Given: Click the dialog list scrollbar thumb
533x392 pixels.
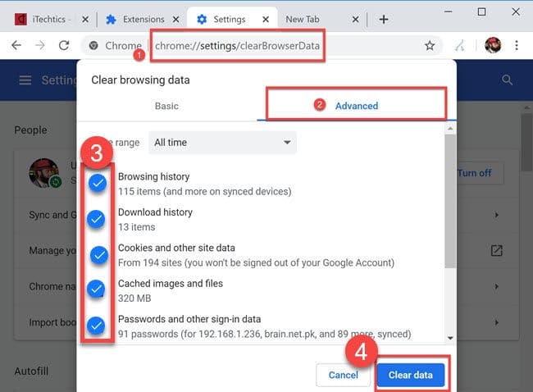Looking at the screenshot, I should (450, 201).
